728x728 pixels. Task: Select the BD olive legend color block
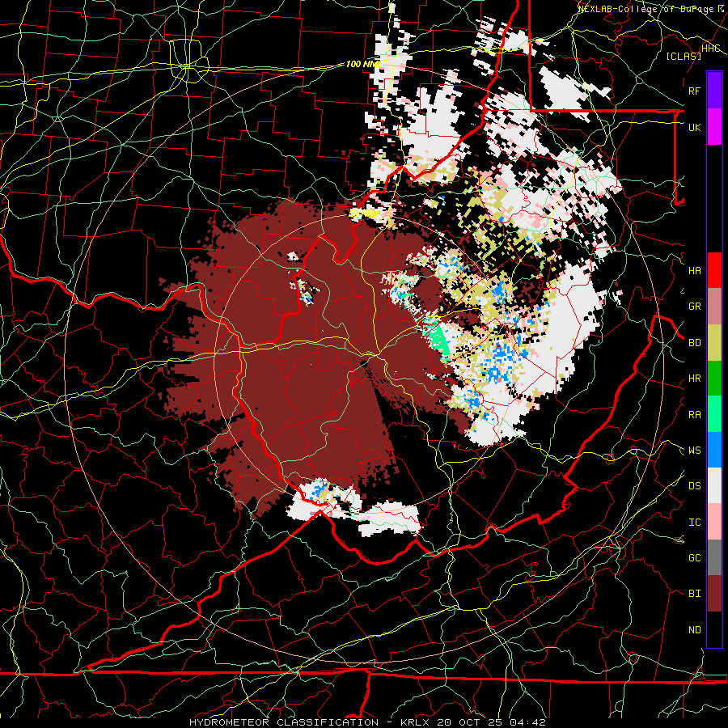pos(714,342)
